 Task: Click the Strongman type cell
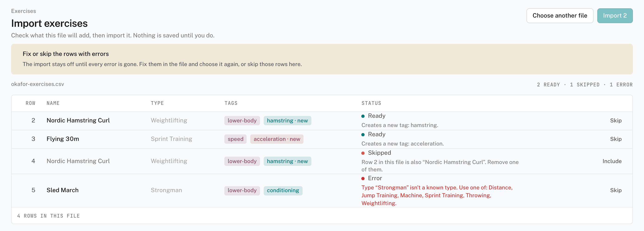point(166,190)
